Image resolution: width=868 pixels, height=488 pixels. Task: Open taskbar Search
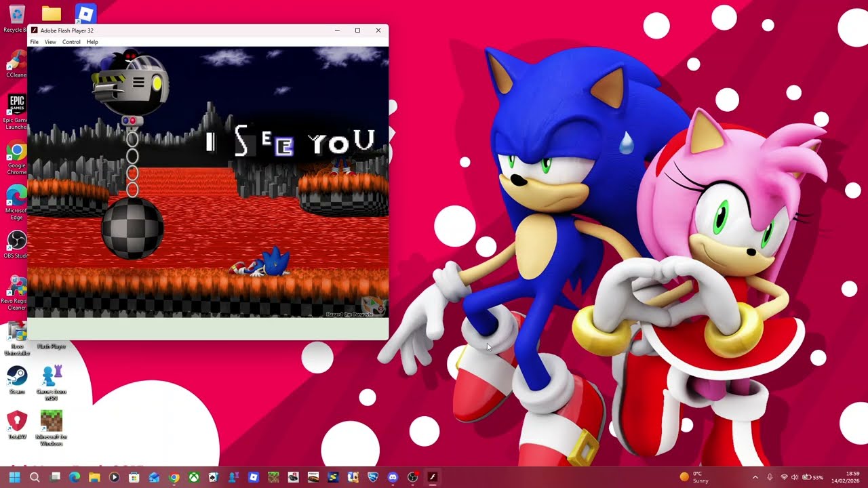[x=35, y=477]
